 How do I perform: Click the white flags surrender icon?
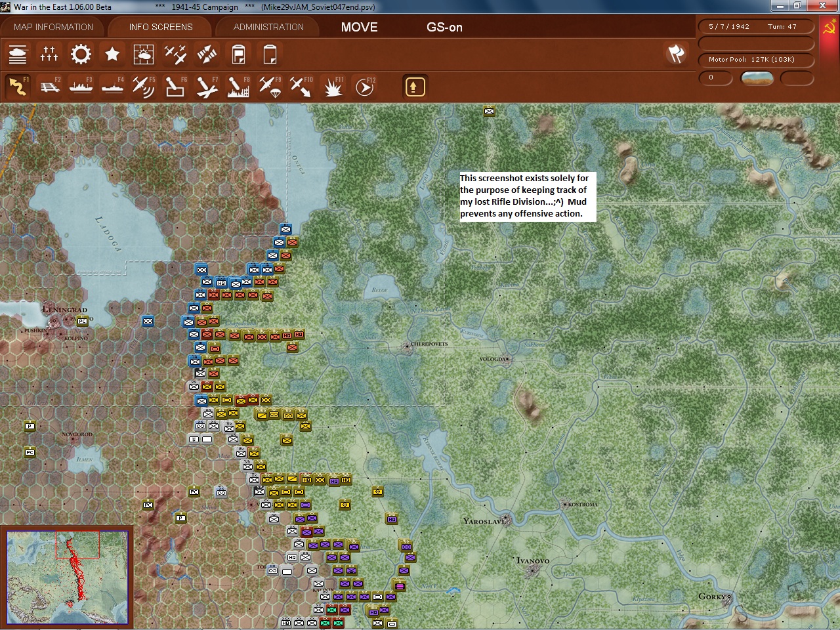point(676,54)
